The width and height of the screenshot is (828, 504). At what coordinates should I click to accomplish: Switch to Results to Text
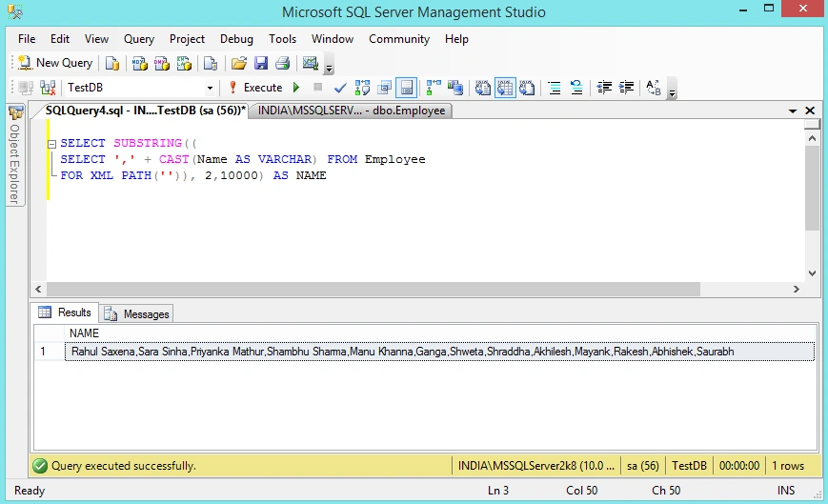[483, 88]
